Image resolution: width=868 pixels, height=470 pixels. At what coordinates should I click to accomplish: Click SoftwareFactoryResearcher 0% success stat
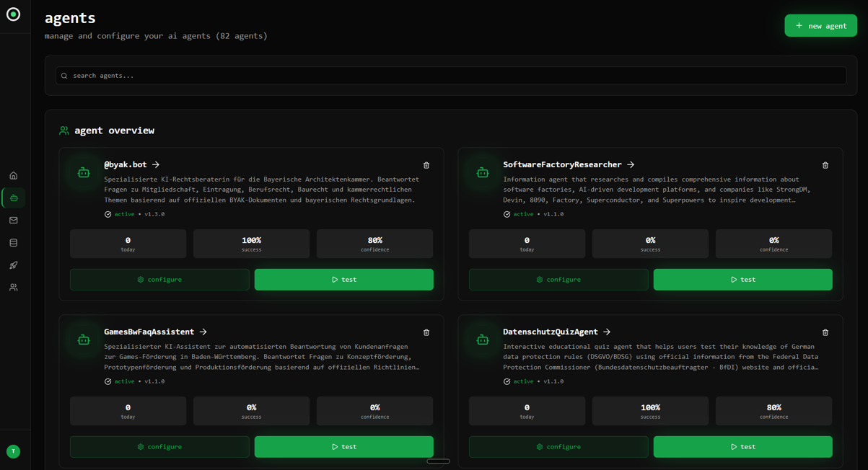click(650, 244)
